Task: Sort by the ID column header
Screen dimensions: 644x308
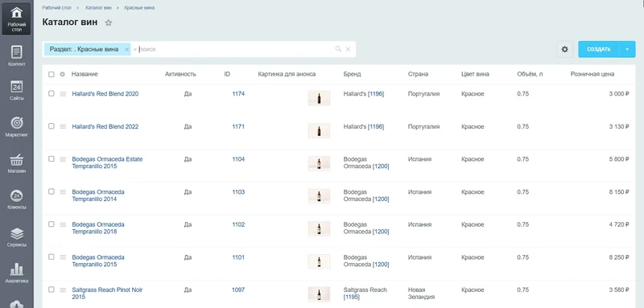Action: coord(227,74)
